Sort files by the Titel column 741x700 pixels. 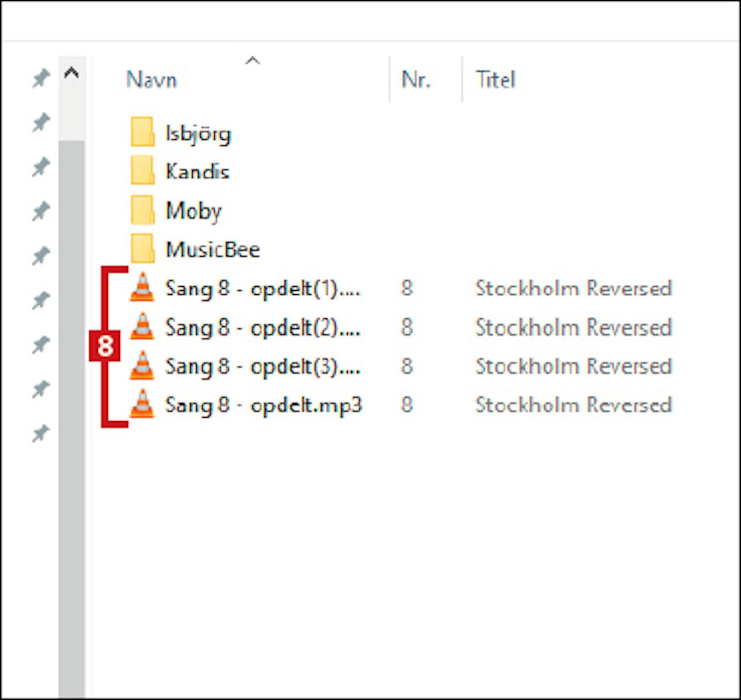tap(495, 80)
